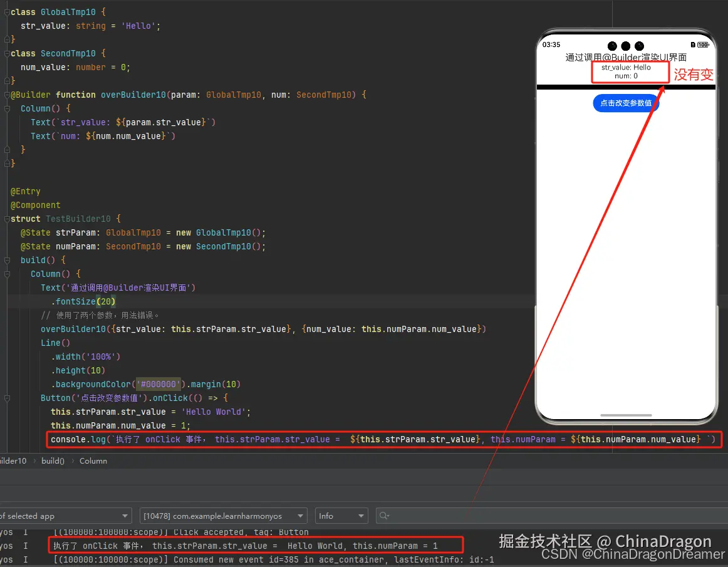
Task: Click the '@State numParam' declaration line
Action: click(x=143, y=247)
